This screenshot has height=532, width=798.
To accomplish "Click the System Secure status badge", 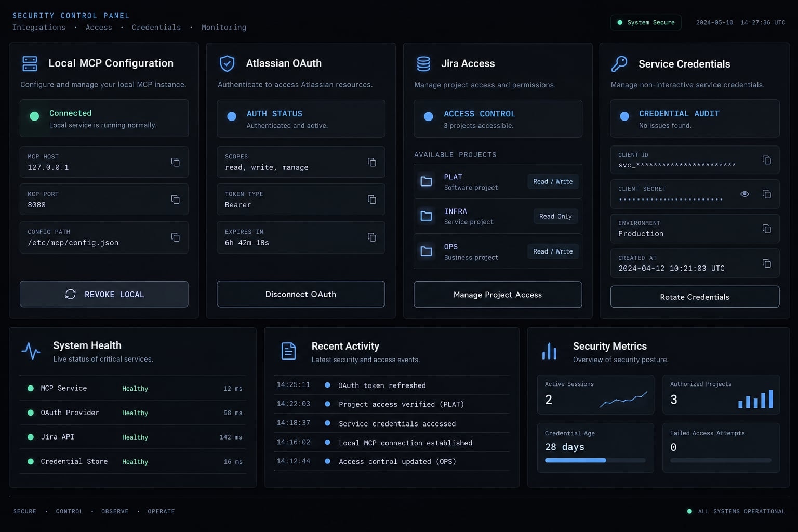I will [x=646, y=22].
